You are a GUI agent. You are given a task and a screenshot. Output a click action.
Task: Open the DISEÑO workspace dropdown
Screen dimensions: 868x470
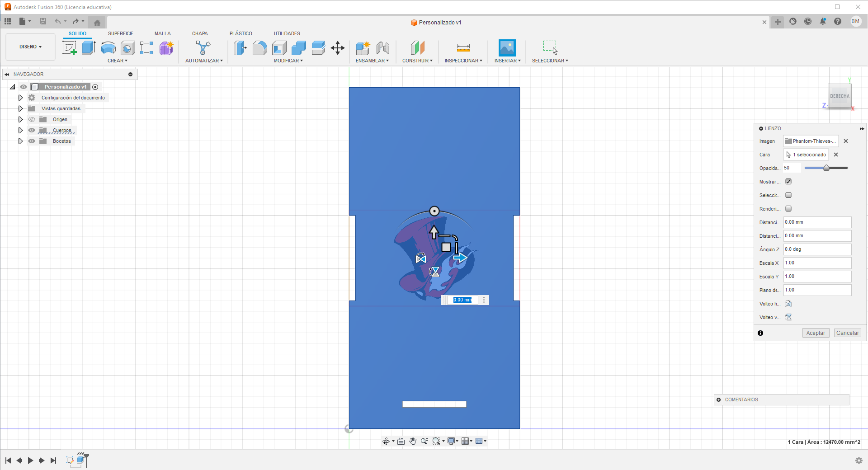tap(30, 47)
